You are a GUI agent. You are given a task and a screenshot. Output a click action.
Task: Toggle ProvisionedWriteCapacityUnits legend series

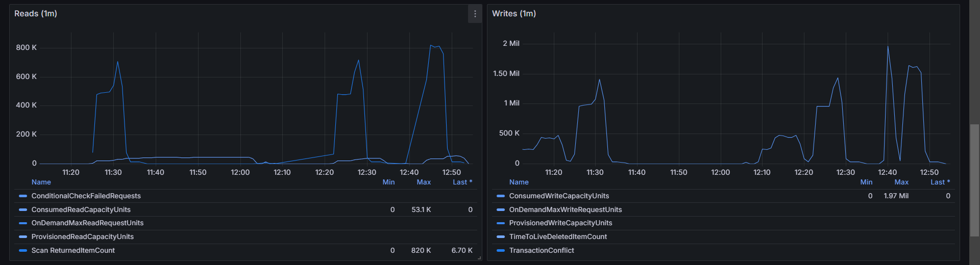tap(560, 223)
